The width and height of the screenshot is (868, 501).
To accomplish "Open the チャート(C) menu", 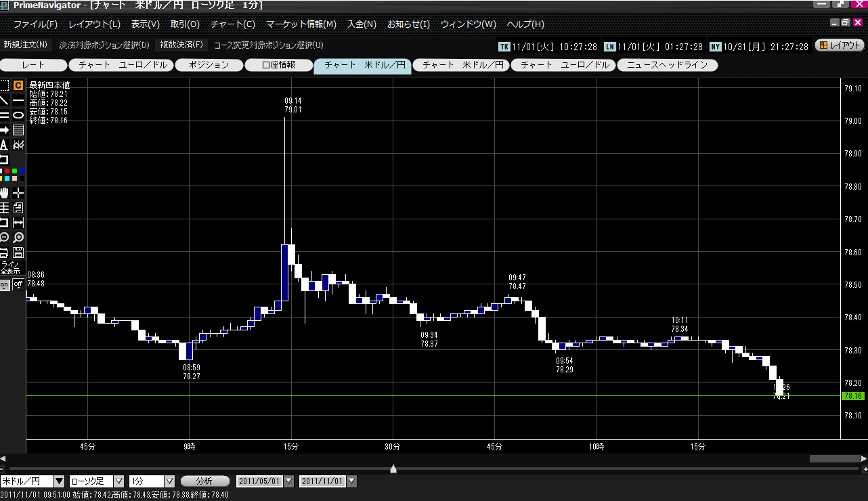I will pos(232,24).
